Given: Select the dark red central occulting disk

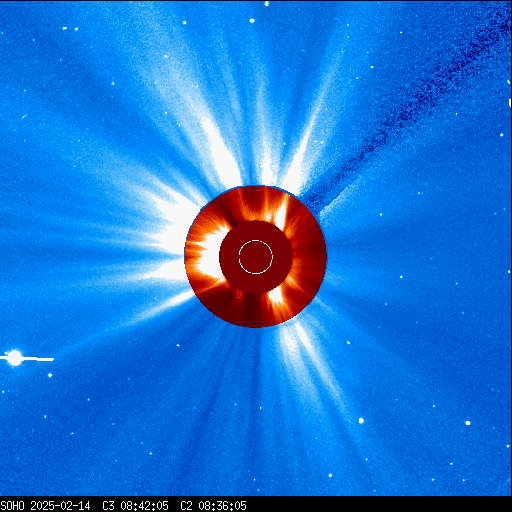Looking at the screenshot, I should [x=256, y=257].
